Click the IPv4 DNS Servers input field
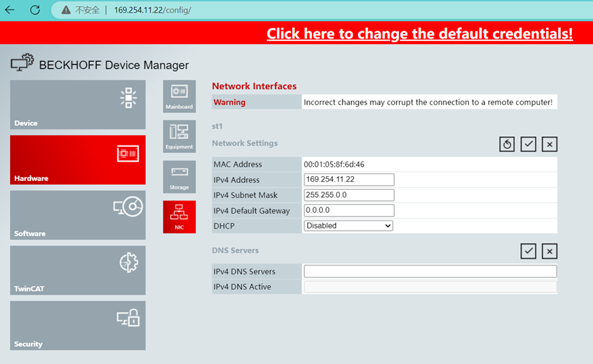 click(430, 271)
